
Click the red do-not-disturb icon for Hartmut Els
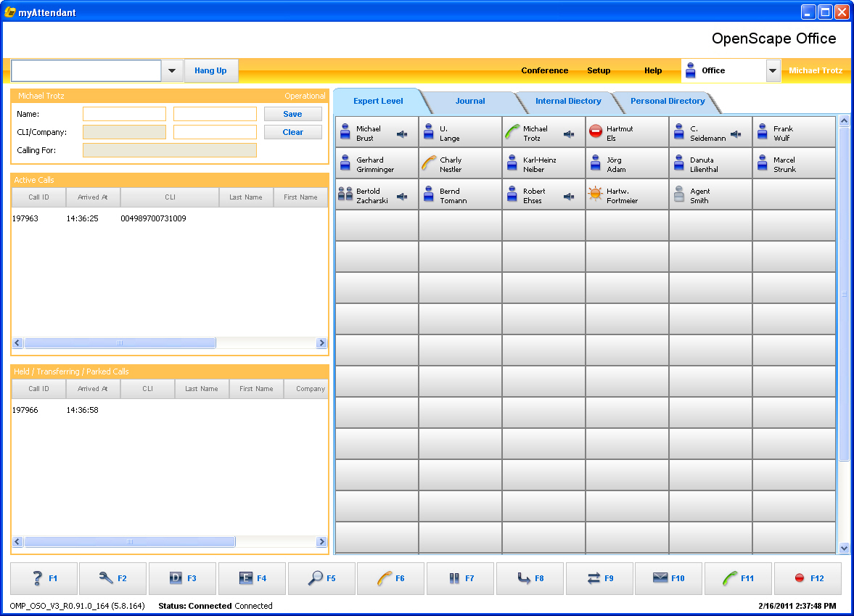pos(596,131)
